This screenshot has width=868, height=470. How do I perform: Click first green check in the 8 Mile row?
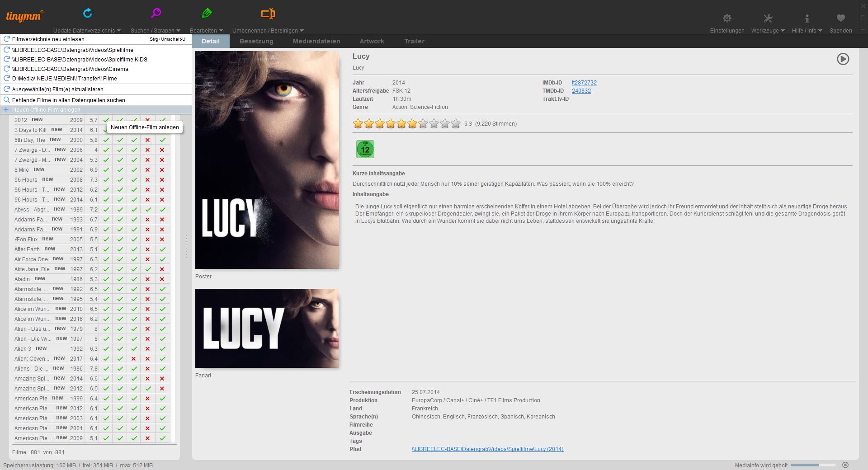106,169
